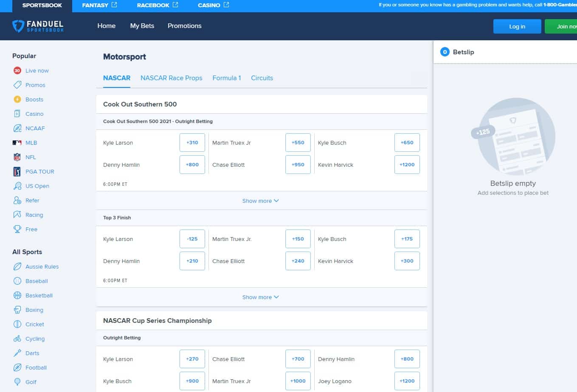Click the empty betslip illustration
577x392 pixels.
pyautogui.click(x=513, y=137)
